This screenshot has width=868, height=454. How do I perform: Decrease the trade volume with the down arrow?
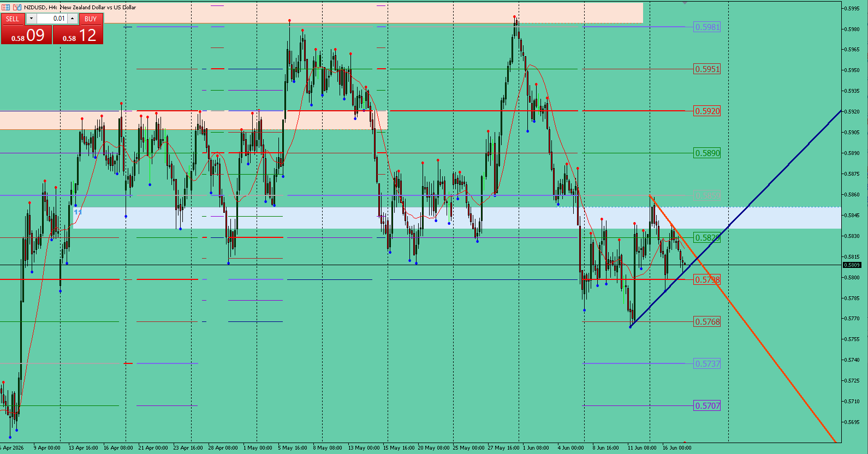[31, 19]
